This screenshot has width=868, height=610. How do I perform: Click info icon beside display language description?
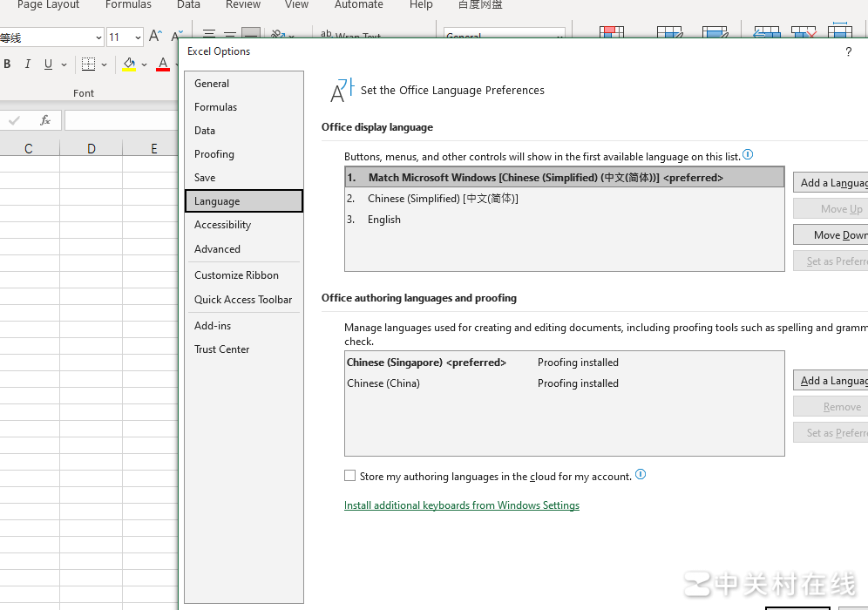pyautogui.click(x=748, y=155)
